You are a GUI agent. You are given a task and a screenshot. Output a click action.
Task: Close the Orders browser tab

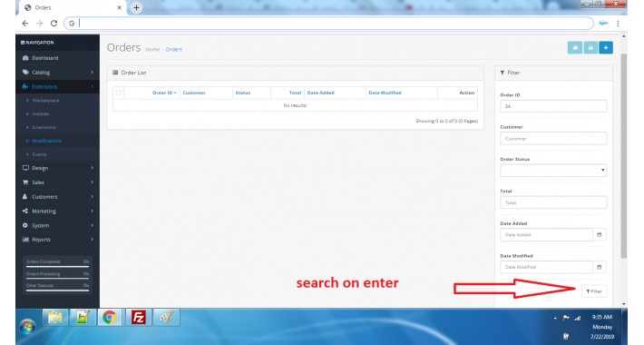point(119,7)
